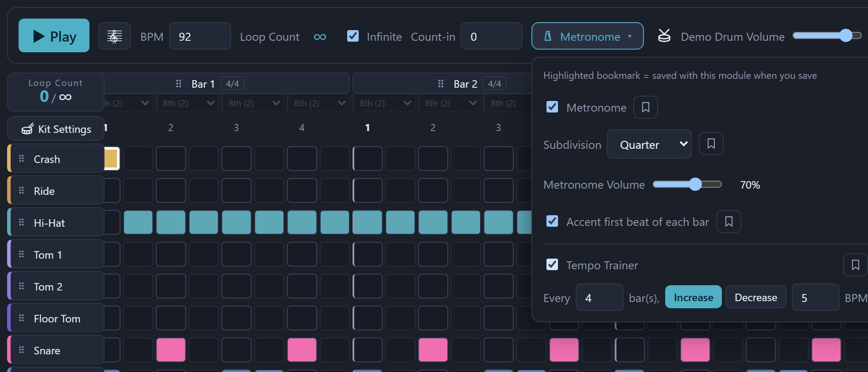Select the Increase tempo option

click(693, 297)
